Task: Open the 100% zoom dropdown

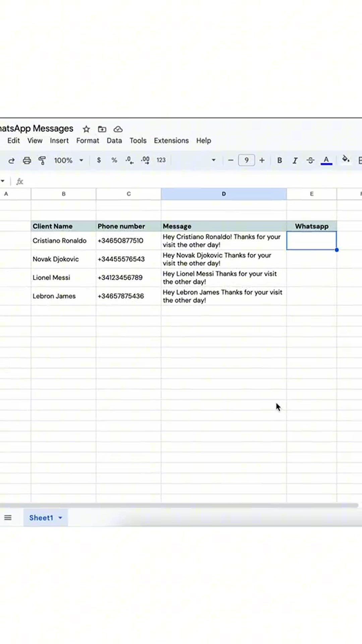Action: tap(69, 160)
